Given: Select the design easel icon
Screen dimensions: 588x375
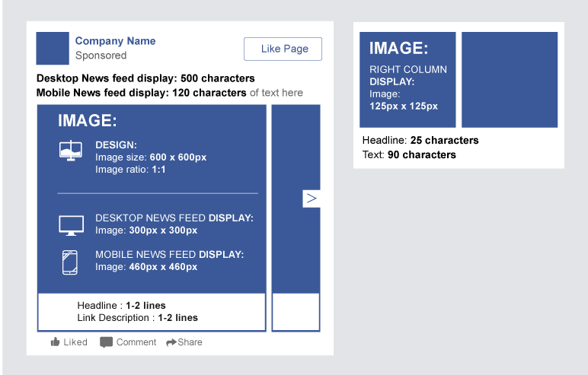Looking at the screenshot, I should (x=71, y=151).
